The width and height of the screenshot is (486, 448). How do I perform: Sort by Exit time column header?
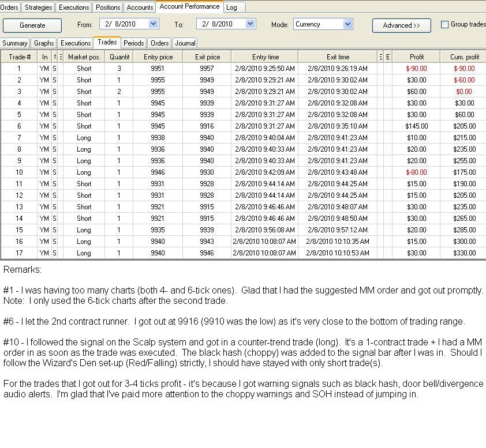(x=338, y=57)
